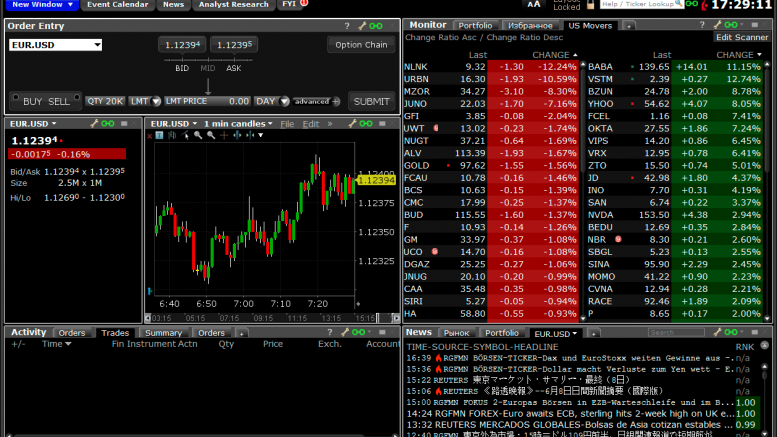The height and width of the screenshot is (437, 777).
Task: Open the New Window dropdown
Action: (42, 4)
